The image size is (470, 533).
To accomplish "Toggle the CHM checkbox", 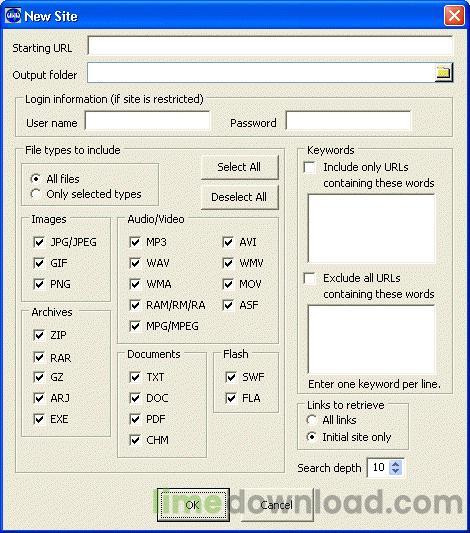I will (x=135, y=440).
